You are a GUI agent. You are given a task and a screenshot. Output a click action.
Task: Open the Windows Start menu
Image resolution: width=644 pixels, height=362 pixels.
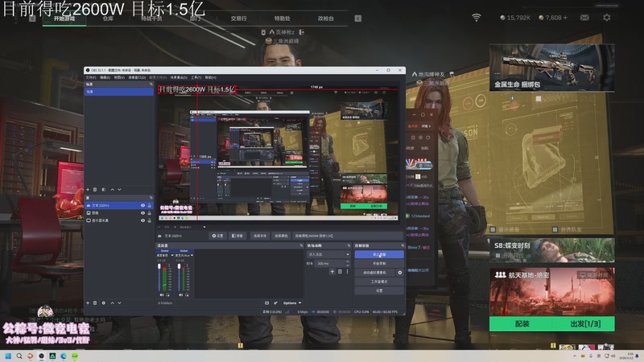pos(8,356)
